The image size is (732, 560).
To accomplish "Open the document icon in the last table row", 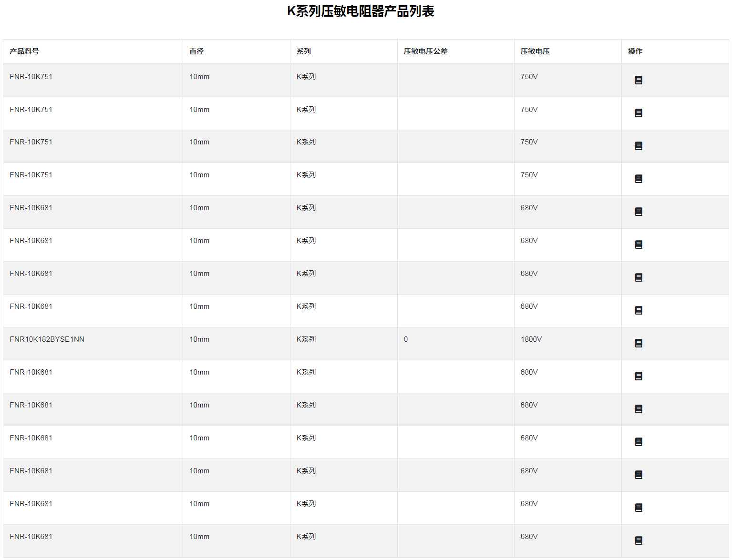I will [x=638, y=540].
